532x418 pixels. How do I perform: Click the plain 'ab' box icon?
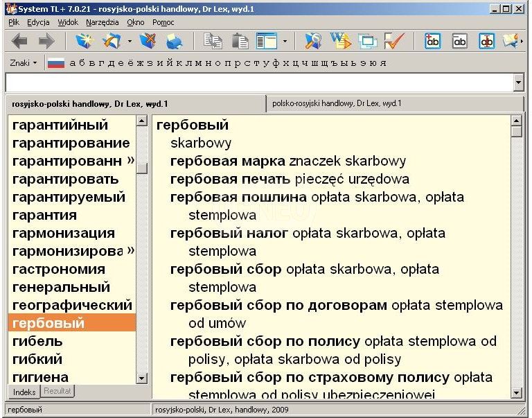460,42
